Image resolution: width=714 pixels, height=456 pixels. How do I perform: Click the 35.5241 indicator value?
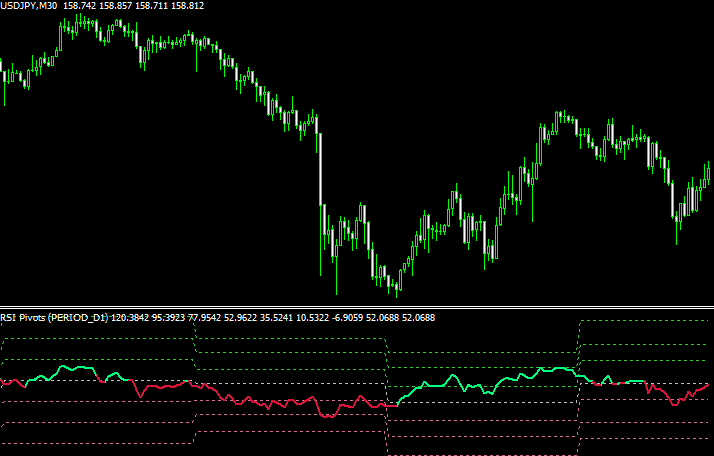276,318
